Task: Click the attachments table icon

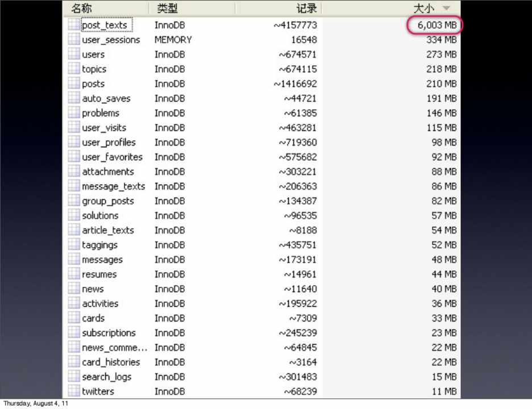Action: pos(73,172)
